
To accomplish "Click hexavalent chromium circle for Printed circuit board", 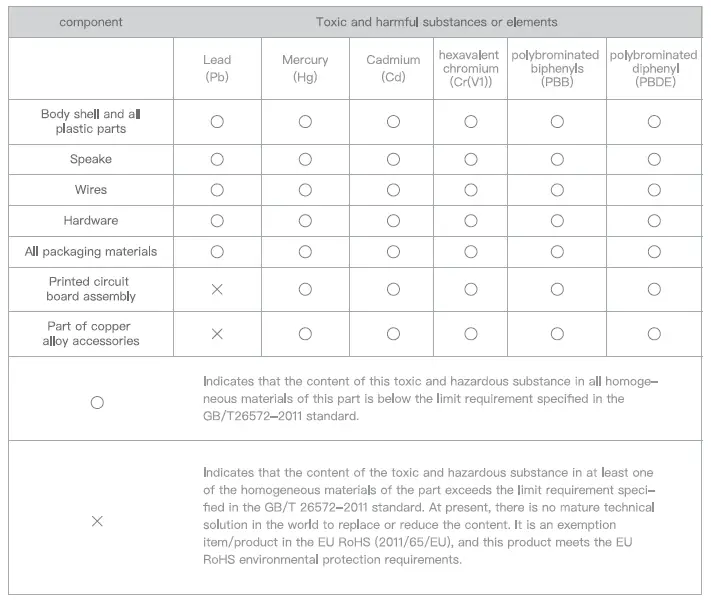I will tap(470, 289).
